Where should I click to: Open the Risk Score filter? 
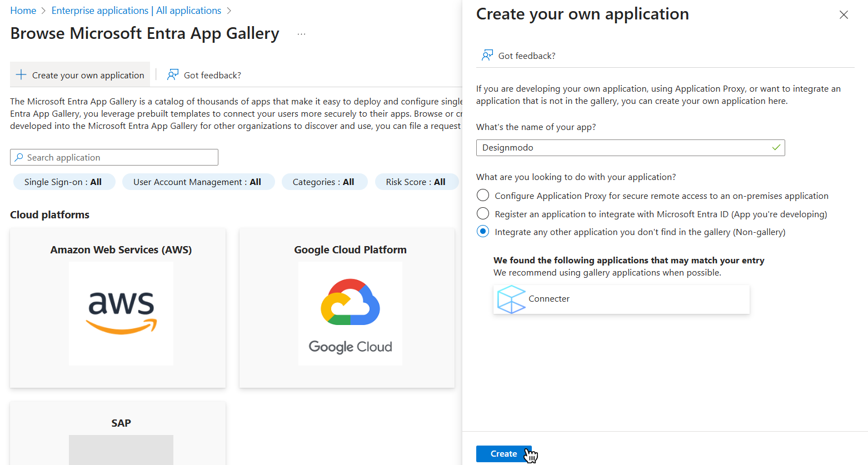point(416,182)
